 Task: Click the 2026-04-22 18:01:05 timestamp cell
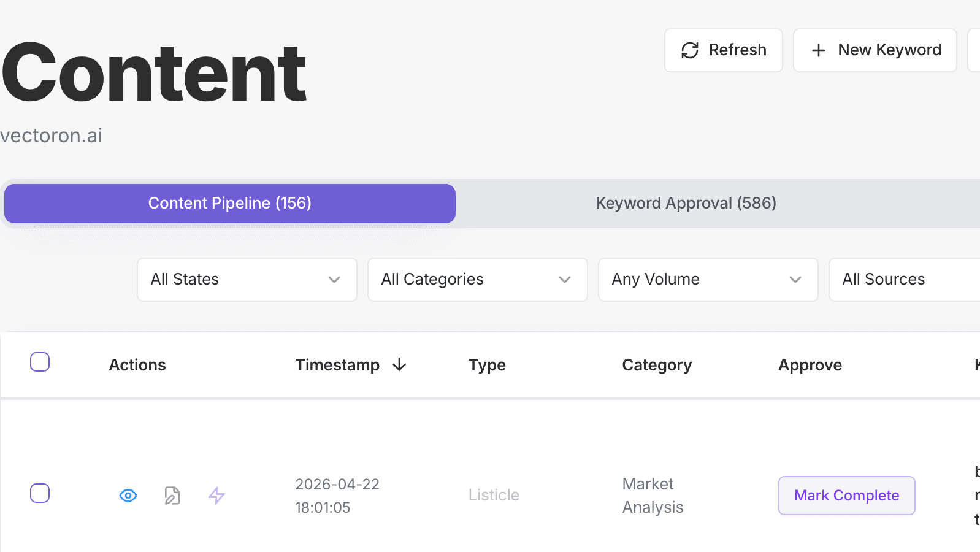[337, 496]
